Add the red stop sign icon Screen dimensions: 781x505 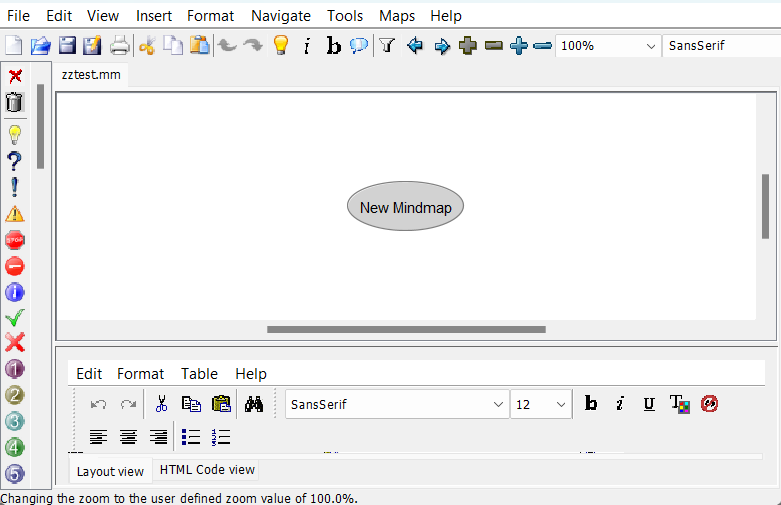[15, 240]
